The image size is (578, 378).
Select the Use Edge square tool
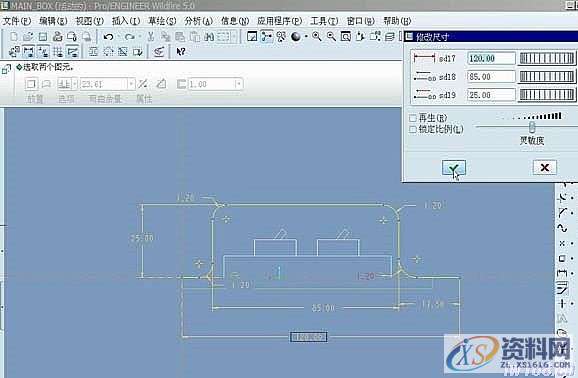562,259
